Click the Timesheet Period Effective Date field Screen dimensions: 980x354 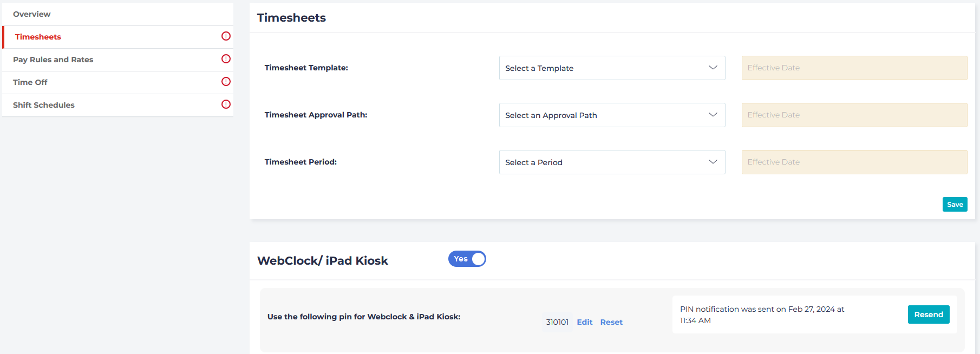pos(854,162)
